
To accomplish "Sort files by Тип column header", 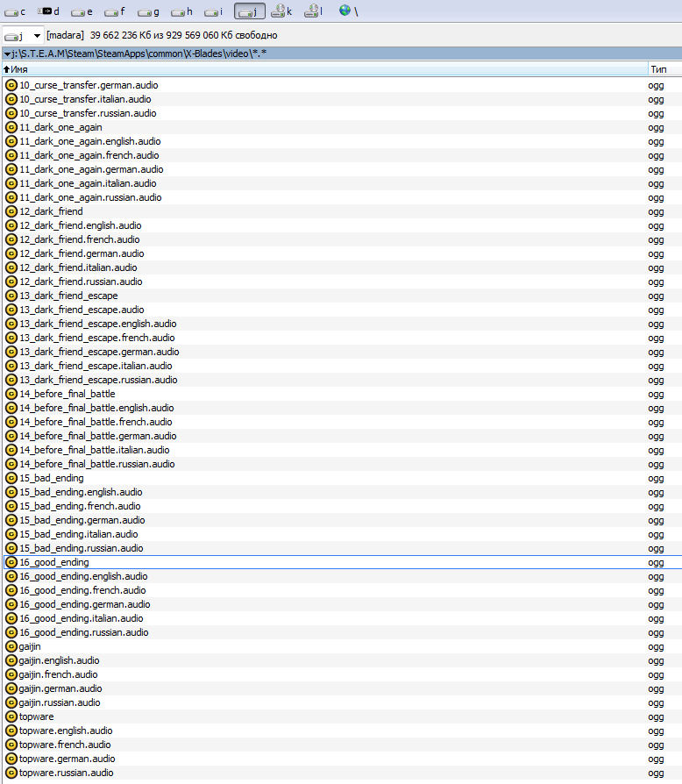I will click(x=665, y=69).
